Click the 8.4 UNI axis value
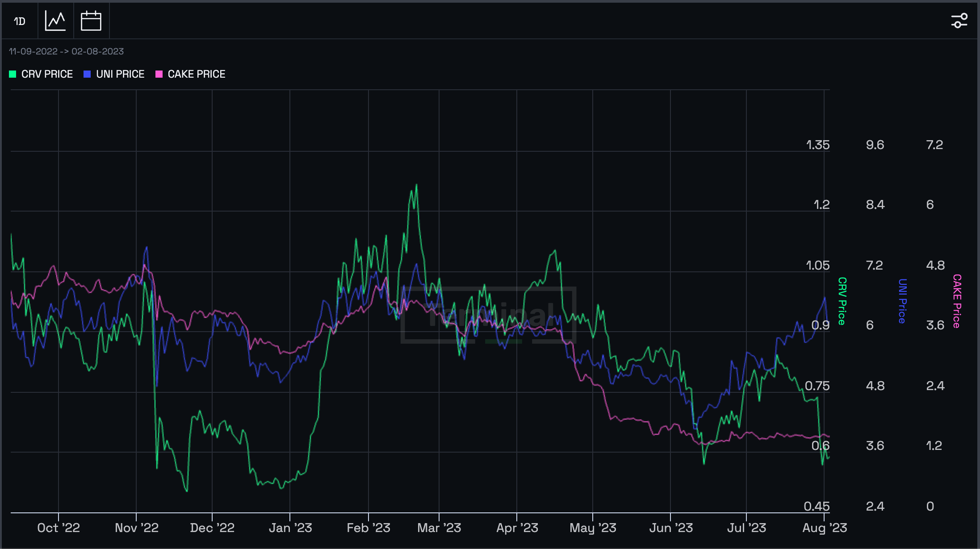The width and height of the screenshot is (980, 549). click(x=875, y=205)
